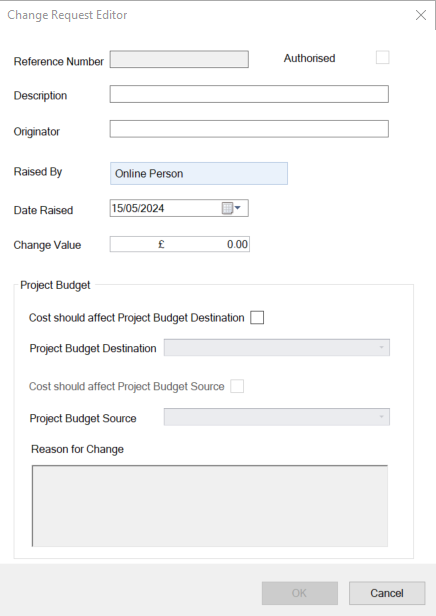Expand the Project Budget Destination dropdown
The image size is (436, 616).
click(277, 348)
